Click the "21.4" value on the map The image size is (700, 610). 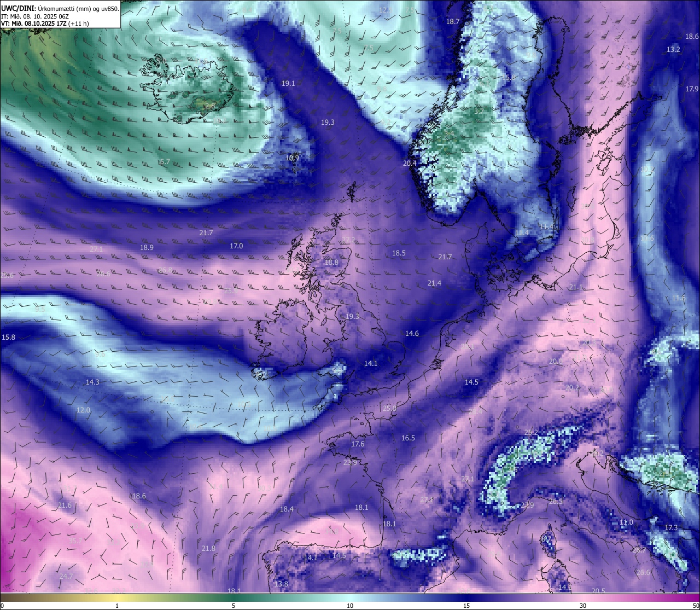point(434,283)
